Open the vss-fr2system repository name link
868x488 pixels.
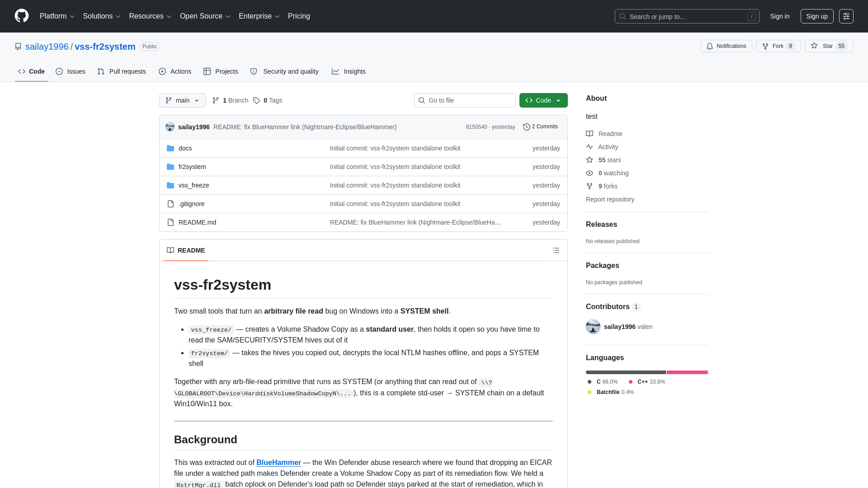105,47
